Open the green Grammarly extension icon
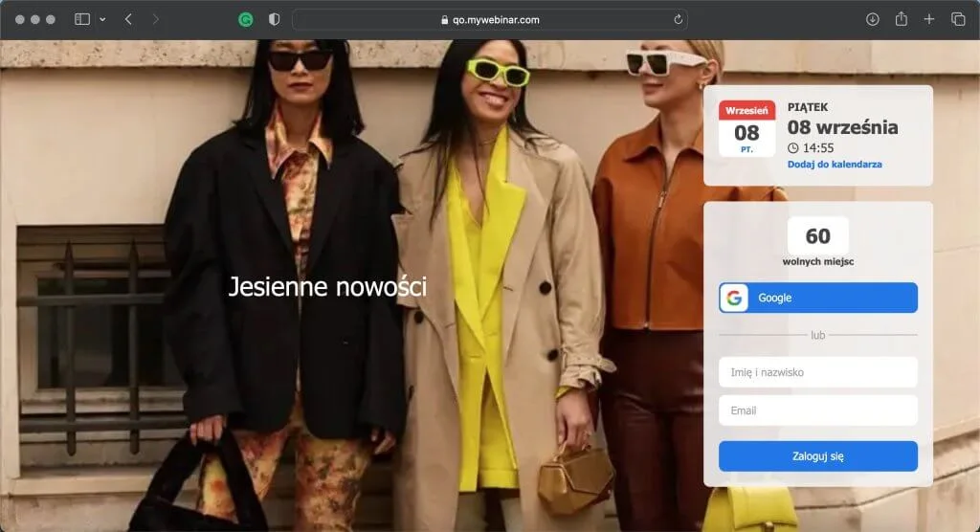 (x=246, y=20)
